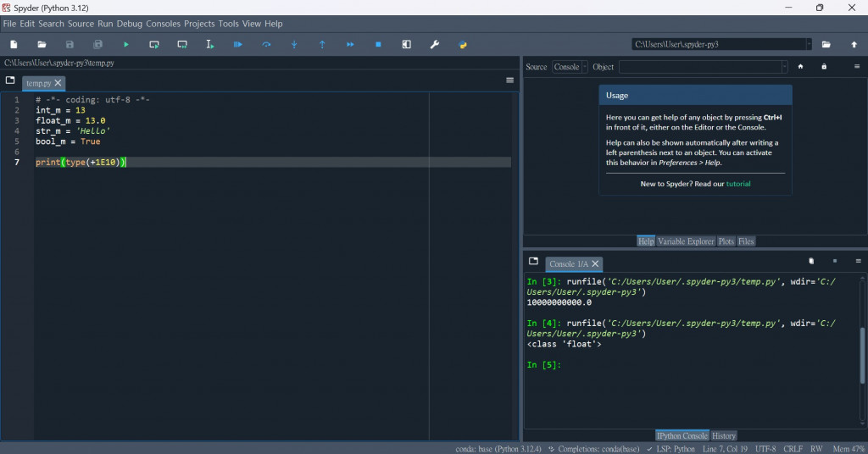Open the Spyder tutorial link
The width and height of the screenshot is (868, 454).
click(x=737, y=184)
